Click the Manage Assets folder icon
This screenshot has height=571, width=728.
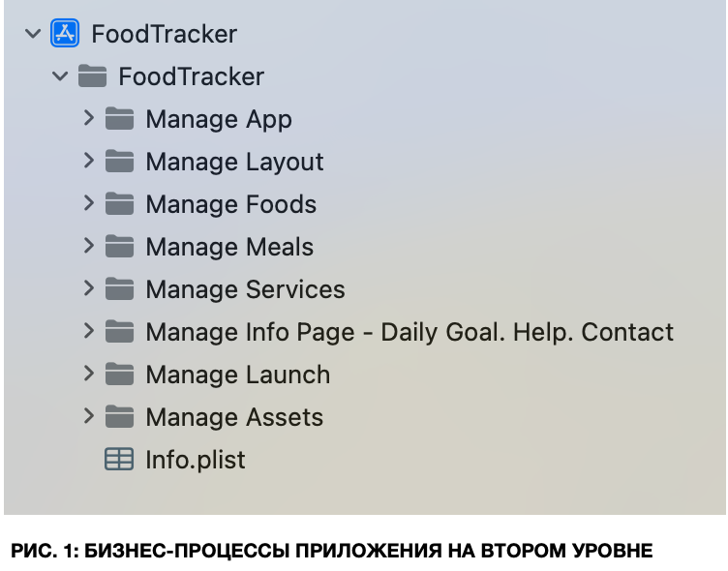119,417
